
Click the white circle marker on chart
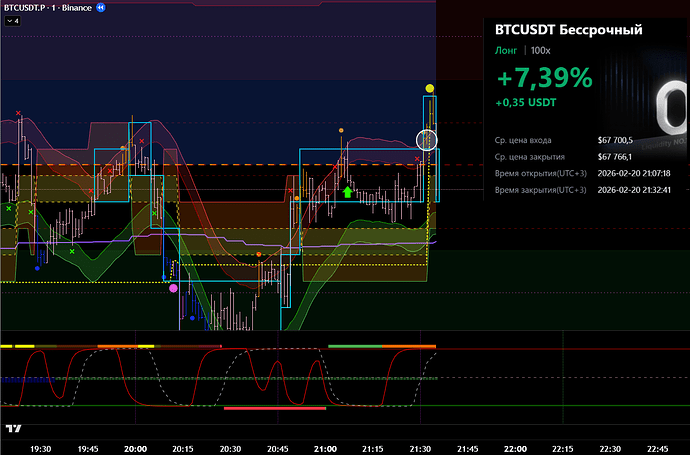[428, 141]
